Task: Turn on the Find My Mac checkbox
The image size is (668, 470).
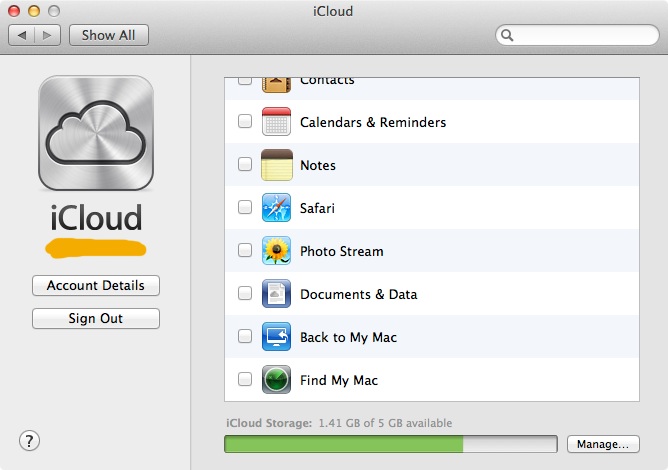Action: tap(245, 379)
